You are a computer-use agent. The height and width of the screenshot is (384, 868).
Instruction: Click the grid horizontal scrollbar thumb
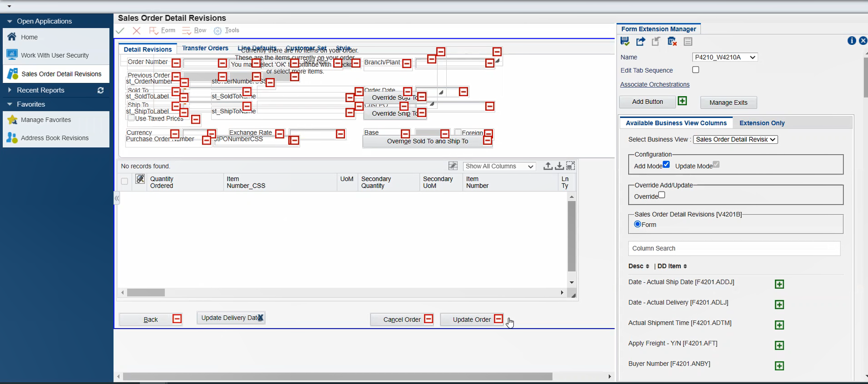click(x=146, y=292)
